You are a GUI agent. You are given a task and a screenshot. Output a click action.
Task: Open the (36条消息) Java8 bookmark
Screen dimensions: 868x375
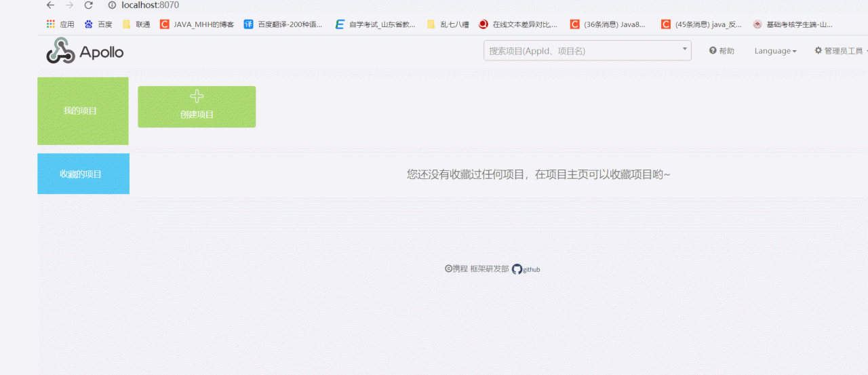608,24
